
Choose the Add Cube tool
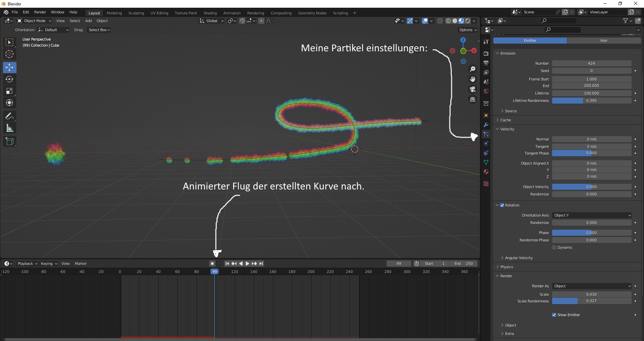9,141
